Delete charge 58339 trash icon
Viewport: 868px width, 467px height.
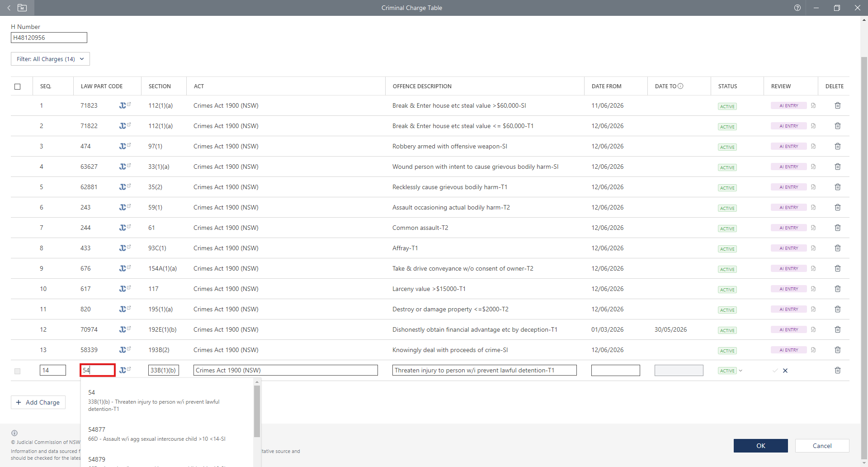click(x=837, y=350)
